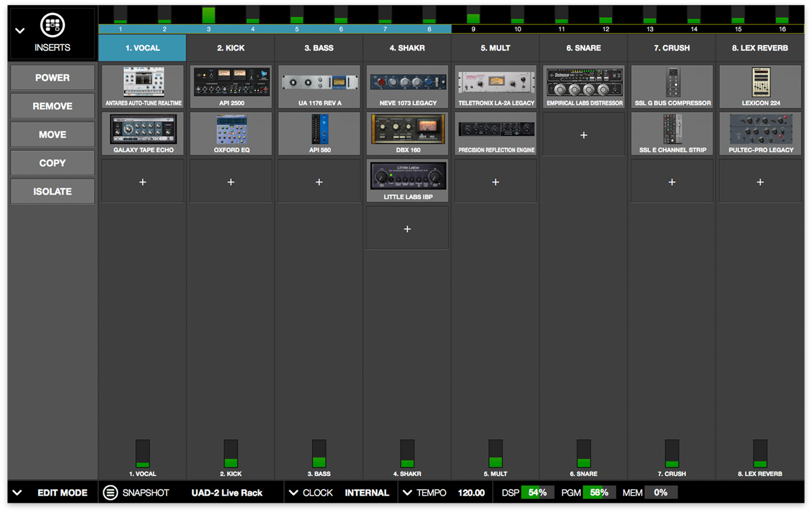Select the 3. BASS channel header
The height and width of the screenshot is (512, 812).
319,48
